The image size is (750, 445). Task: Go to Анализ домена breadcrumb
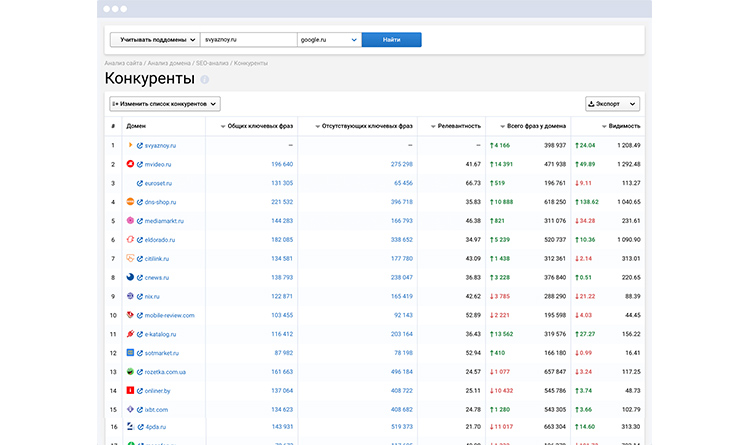click(169, 63)
